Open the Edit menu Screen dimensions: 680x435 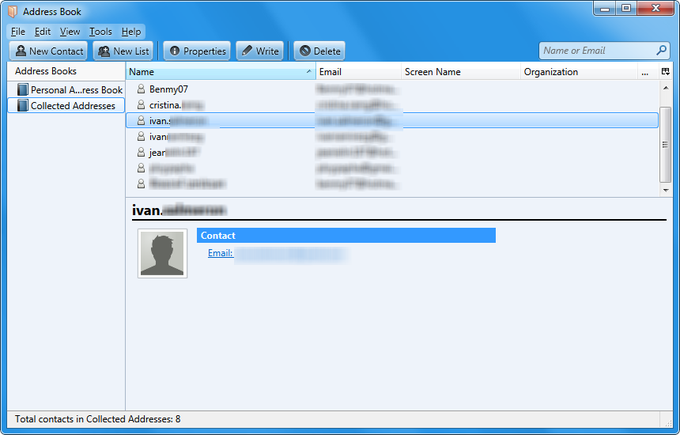pyautogui.click(x=42, y=32)
